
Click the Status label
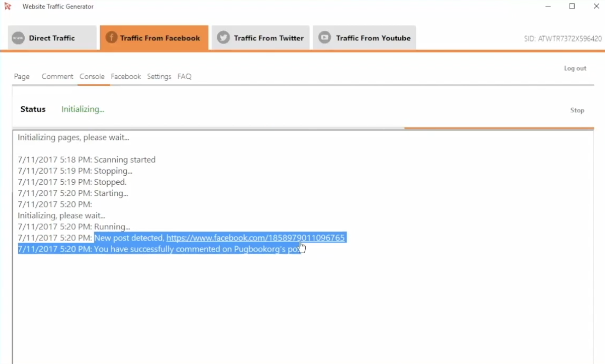[33, 109]
